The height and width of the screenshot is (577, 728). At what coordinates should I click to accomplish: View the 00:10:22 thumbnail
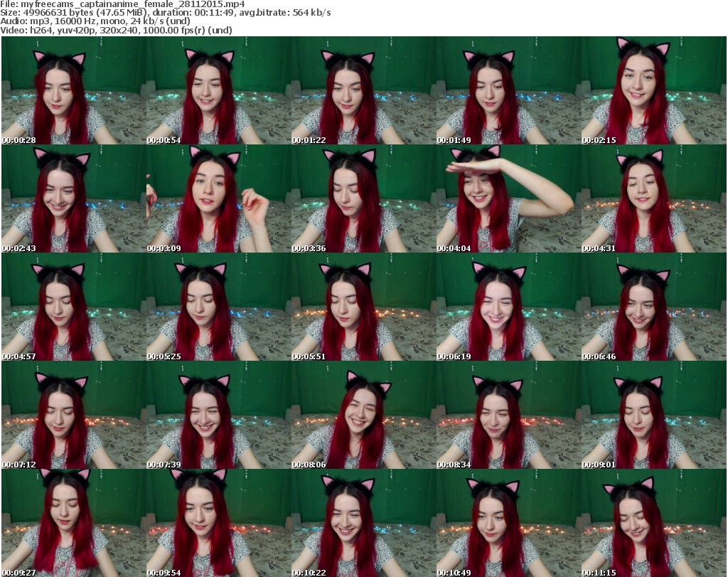click(x=363, y=523)
